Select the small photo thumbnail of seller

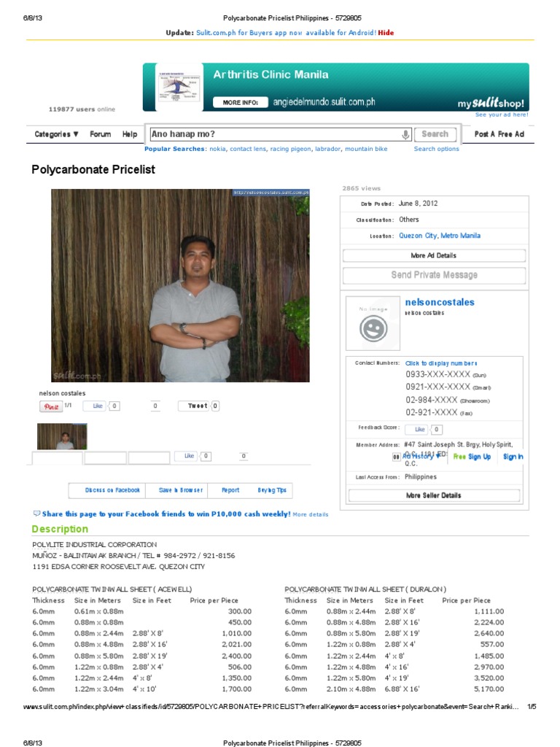(x=62, y=436)
